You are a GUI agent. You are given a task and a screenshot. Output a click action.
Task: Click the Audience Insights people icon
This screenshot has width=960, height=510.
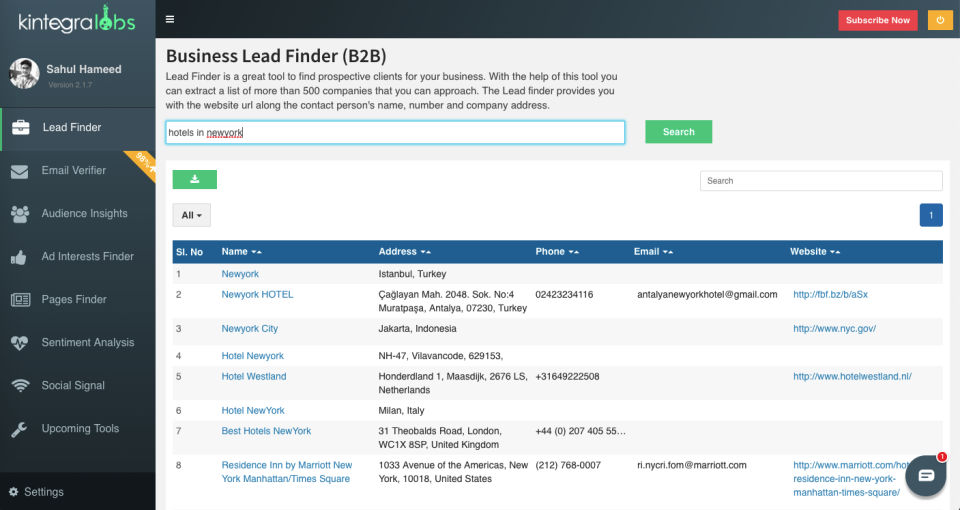click(x=20, y=214)
